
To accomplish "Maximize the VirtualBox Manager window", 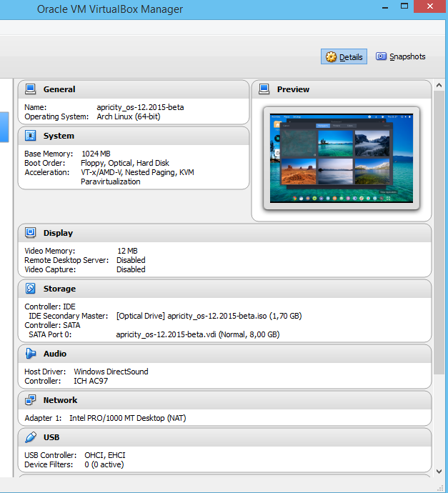I will (x=404, y=6).
